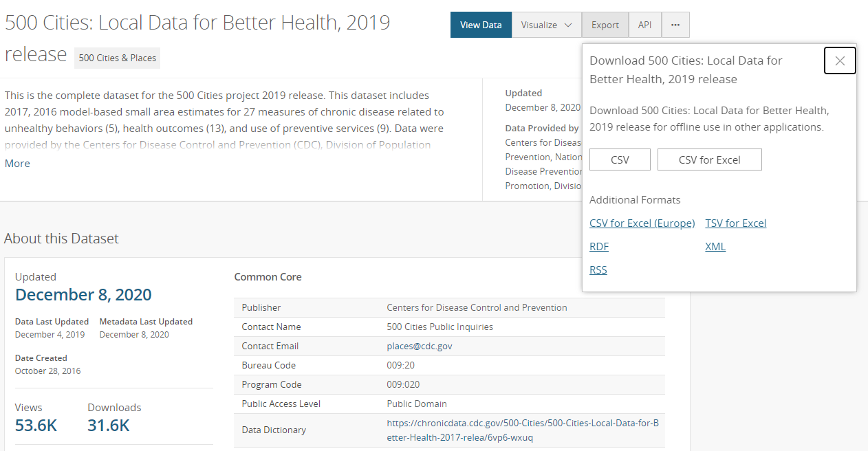Close the download panel
This screenshot has height=451, width=868.
(x=840, y=60)
